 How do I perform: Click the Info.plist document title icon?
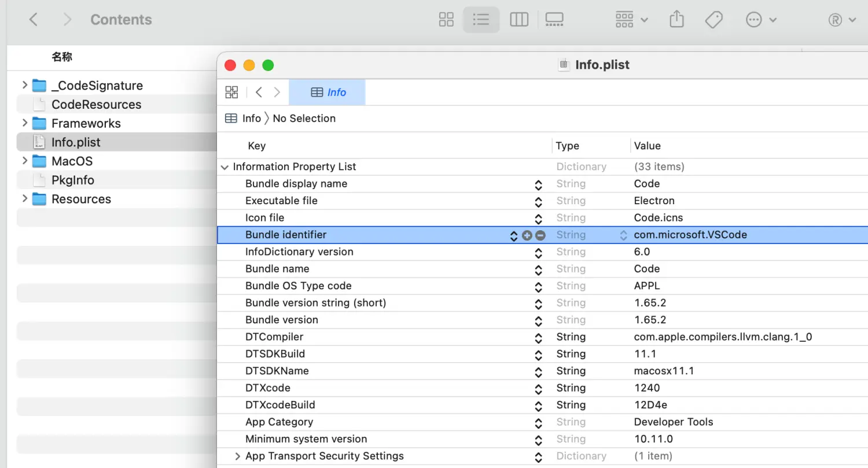(564, 65)
